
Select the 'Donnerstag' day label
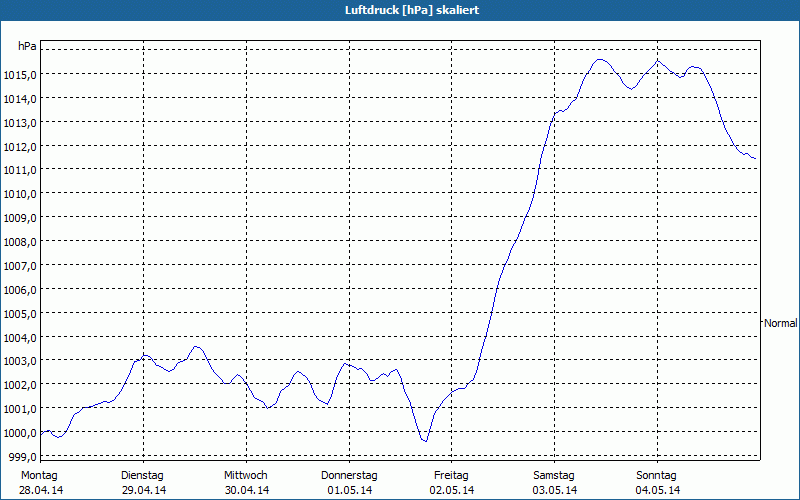pyautogui.click(x=349, y=476)
